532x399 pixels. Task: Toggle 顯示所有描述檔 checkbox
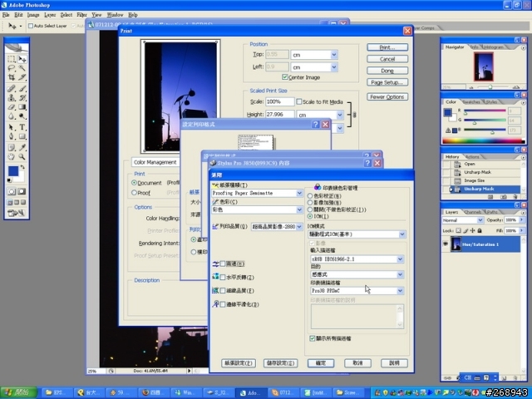(x=313, y=338)
